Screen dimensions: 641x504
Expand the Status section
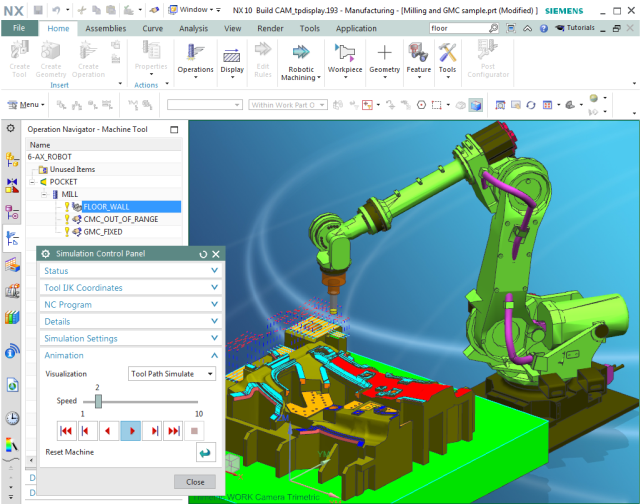pyautogui.click(x=131, y=271)
